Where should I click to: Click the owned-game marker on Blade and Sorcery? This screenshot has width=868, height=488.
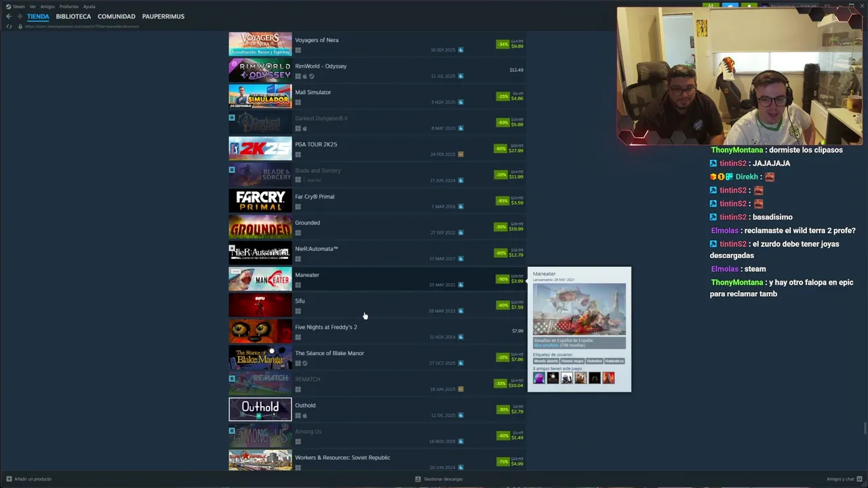[x=232, y=169]
